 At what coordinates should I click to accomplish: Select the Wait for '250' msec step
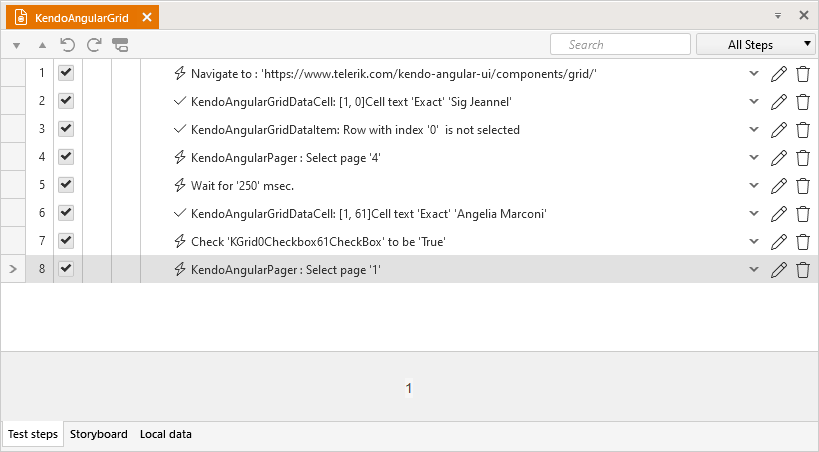[x=242, y=186]
